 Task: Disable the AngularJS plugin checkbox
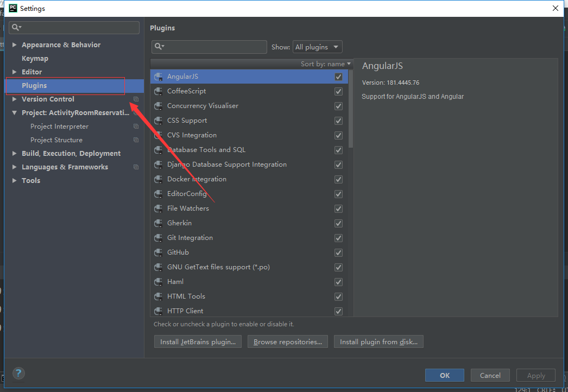click(x=338, y=77)
